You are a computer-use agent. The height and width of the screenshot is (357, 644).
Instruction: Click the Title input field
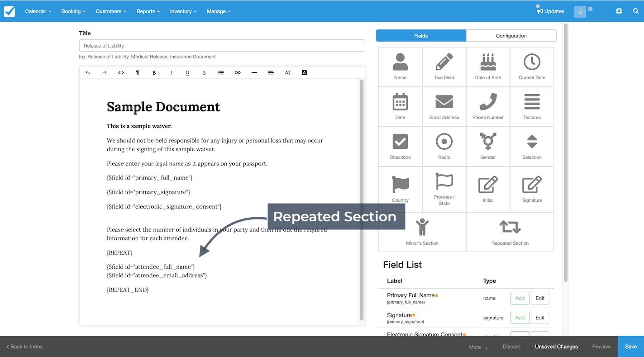pos(222,46)
